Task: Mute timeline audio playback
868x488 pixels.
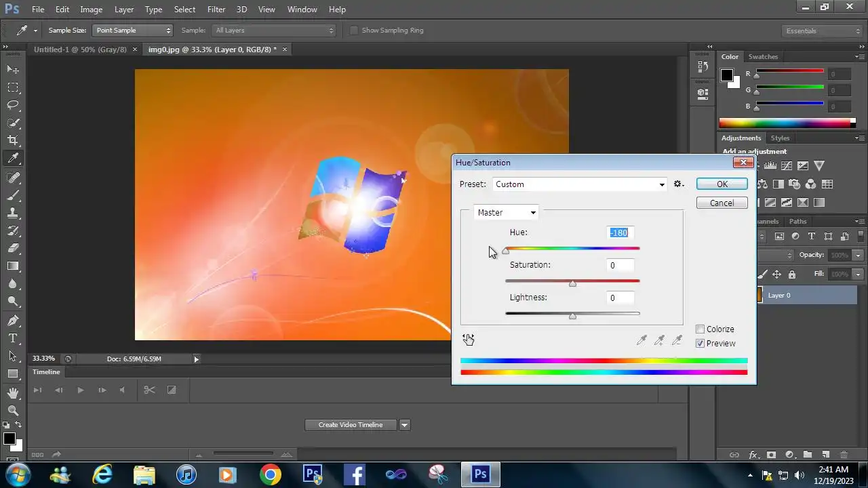Action: click(x=122, y=390)
